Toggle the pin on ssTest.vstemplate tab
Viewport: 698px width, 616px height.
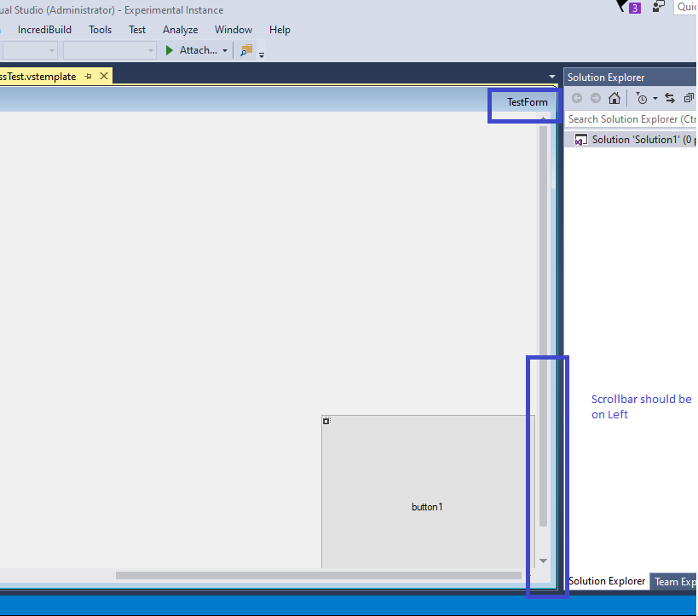pyautogui.click(x=88, y=75)
